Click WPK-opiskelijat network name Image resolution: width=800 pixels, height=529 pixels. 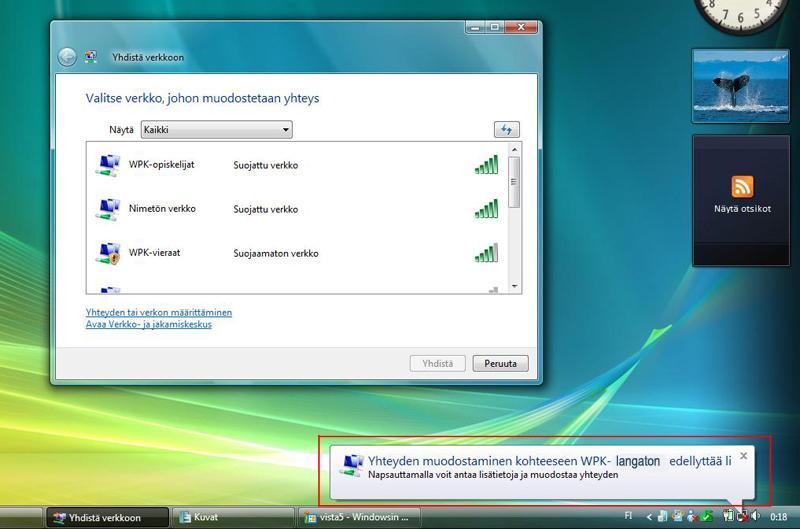pyautogui.click(x=161, y=164)
